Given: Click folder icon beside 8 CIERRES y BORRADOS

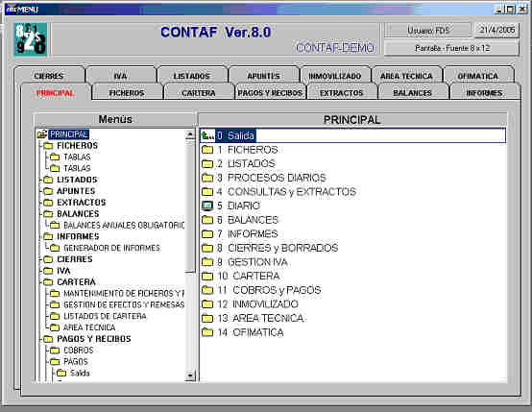Looking at the screenshot, I should click(207, 248).
